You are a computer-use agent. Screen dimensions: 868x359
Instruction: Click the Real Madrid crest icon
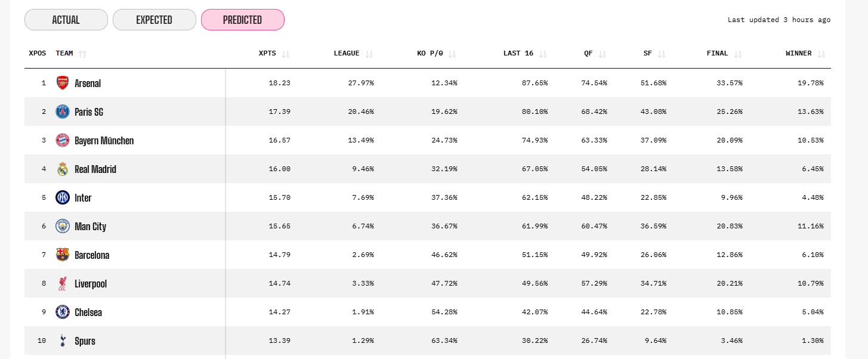click(63, 169)
